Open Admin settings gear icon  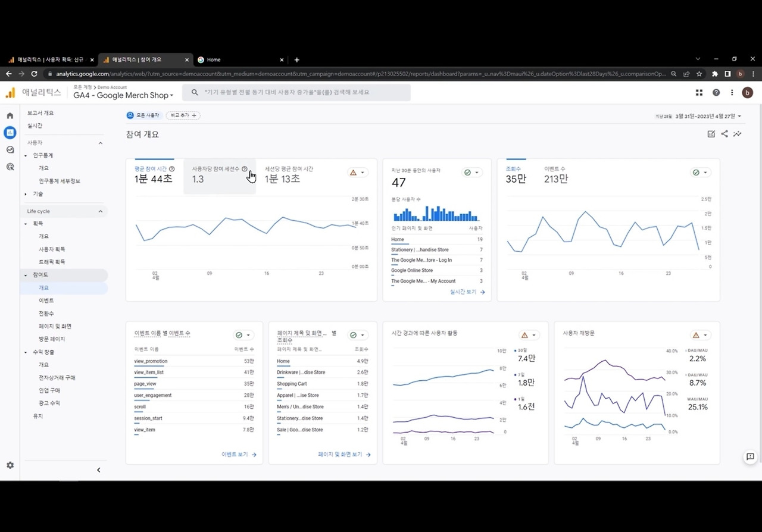click(x=10, y=465)
